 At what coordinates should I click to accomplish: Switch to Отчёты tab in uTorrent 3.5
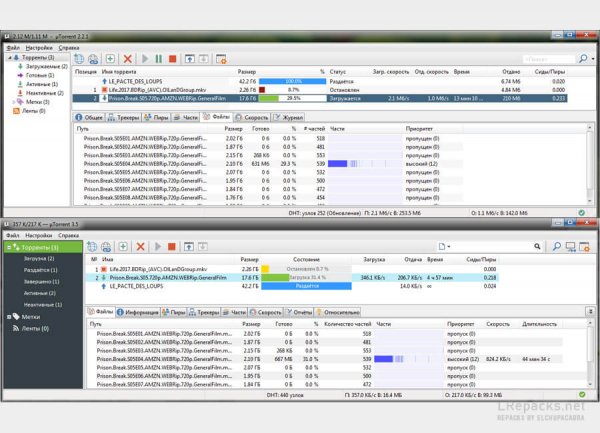tap(299, 312)
